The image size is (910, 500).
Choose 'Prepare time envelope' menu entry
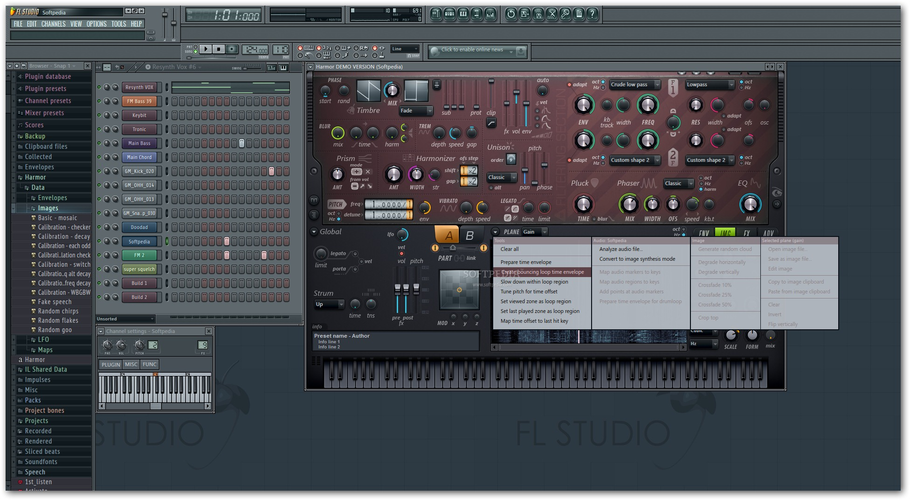(526, 262)
